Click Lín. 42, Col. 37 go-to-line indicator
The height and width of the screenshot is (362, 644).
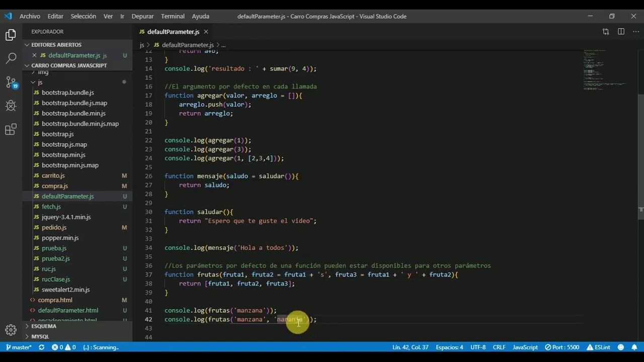pos(410,347)
